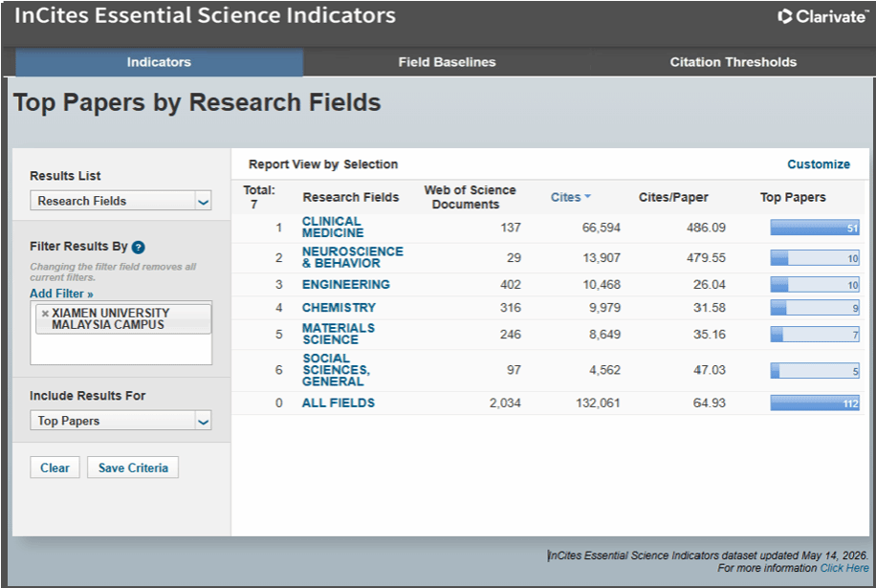Image resolution: width=876 pixels, height=588 pixels.
Task: Click the Chemistry cites/paper value 31.58
Action: click(x=710, y=308)
